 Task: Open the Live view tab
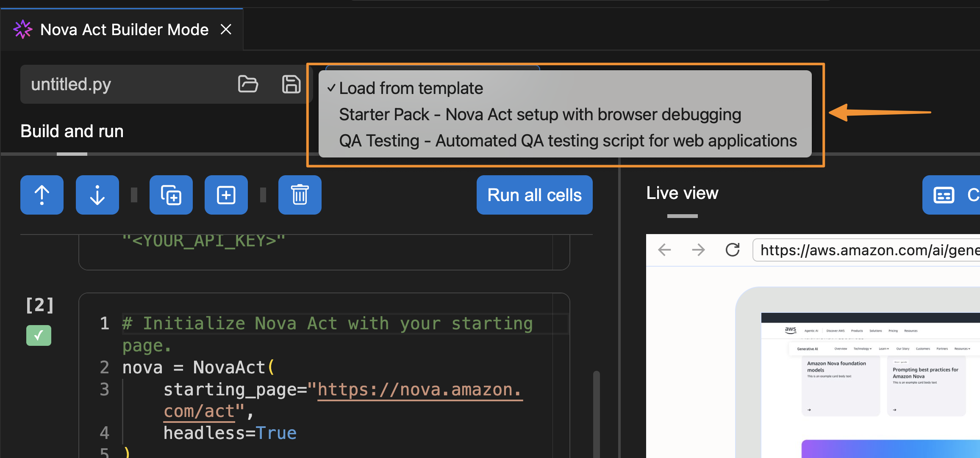tap(682, 193)
